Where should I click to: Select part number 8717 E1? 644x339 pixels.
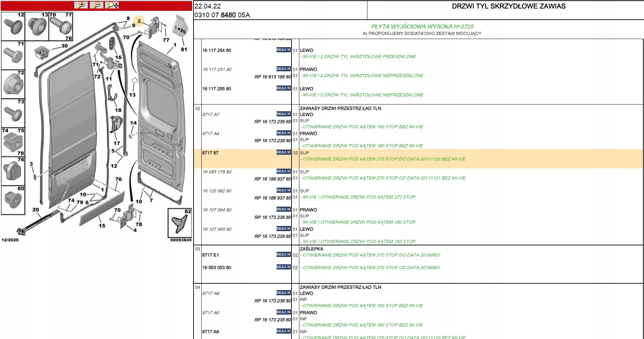coord(210,255)
